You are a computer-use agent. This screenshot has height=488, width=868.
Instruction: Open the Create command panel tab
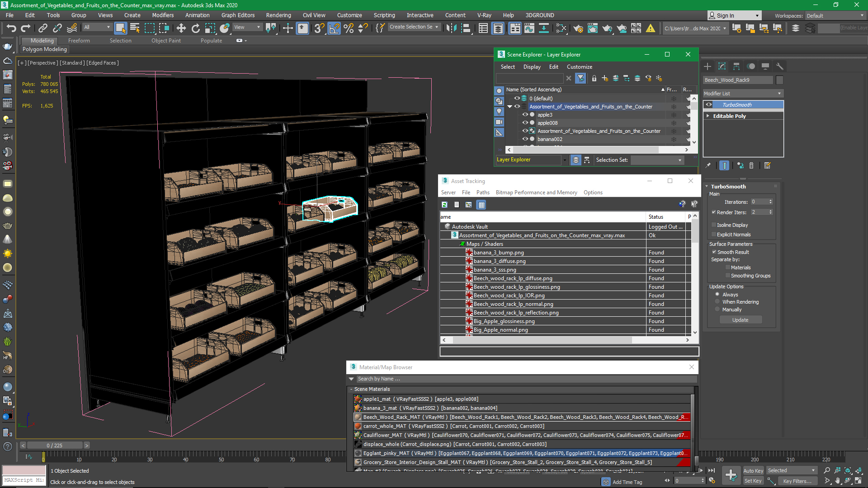pos(708,66)
